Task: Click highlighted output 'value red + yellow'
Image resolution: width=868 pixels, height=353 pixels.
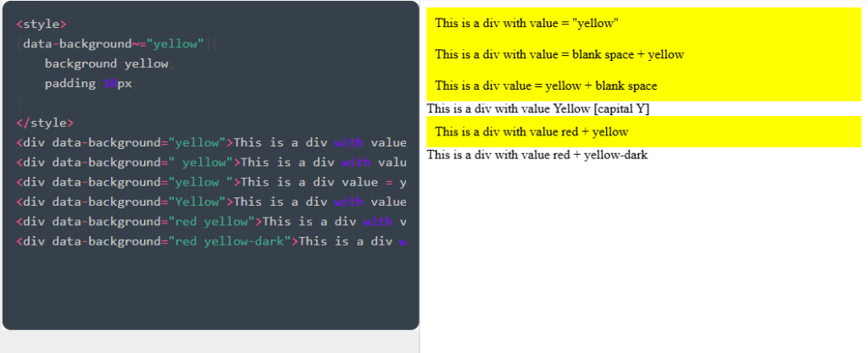Action: [531, 132]
